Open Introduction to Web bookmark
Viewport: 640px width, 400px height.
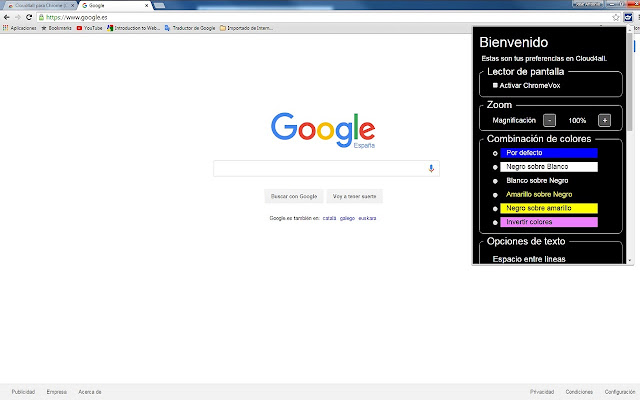[x=133, y=28]
